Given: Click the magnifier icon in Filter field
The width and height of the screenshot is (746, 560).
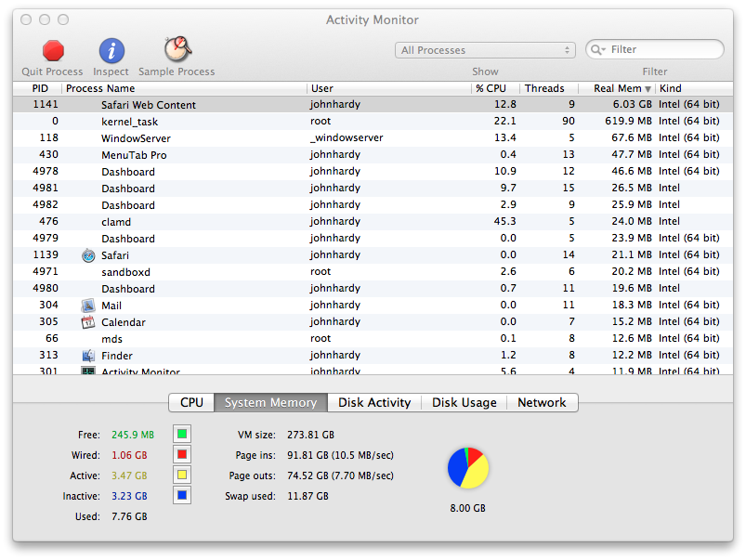Looking at the screenshot, I should coord(597,49).
